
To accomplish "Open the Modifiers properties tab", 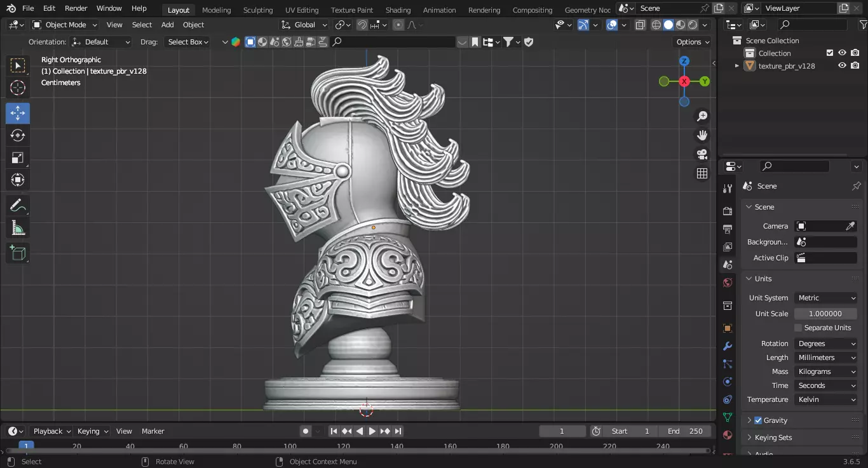I will (x=728, y=346).
